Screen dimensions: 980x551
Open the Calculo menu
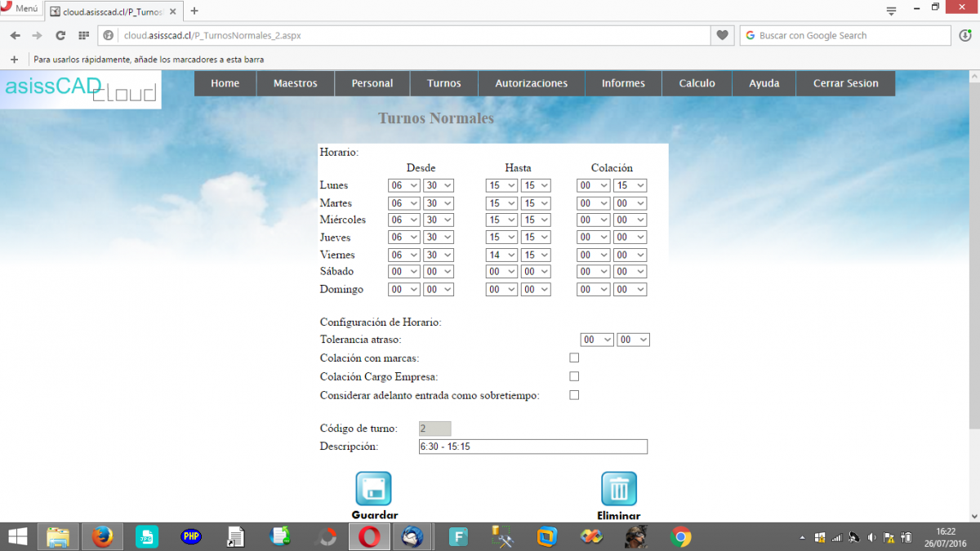[x=697, y=84]
